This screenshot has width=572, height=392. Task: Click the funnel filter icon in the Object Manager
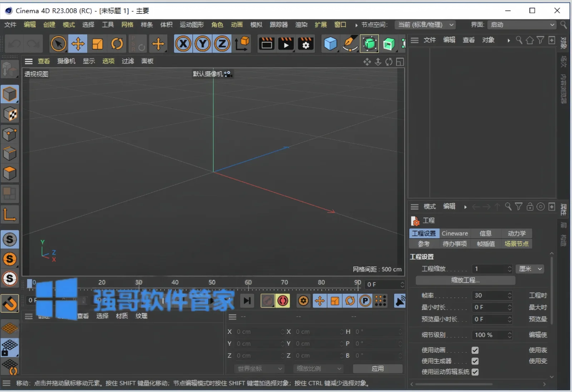point(541,40)
